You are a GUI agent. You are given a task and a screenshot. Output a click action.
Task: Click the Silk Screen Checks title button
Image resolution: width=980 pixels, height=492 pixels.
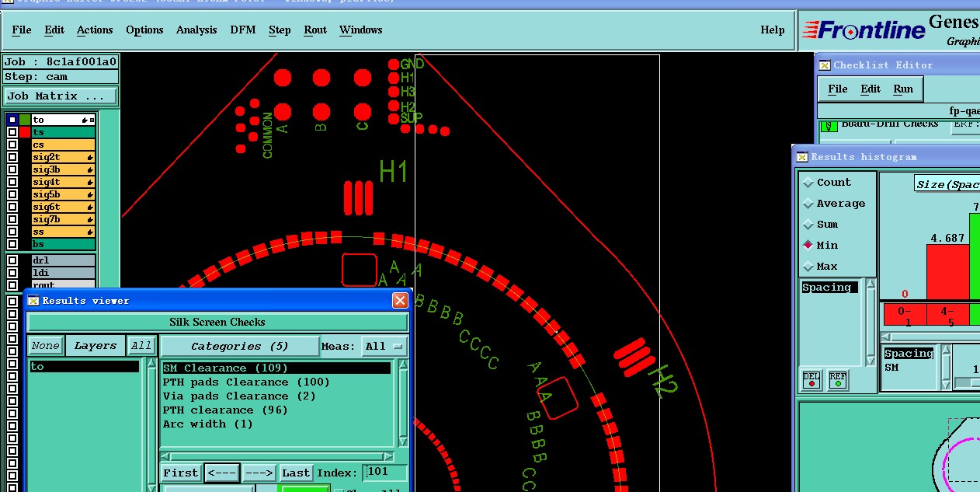[217, 322]
